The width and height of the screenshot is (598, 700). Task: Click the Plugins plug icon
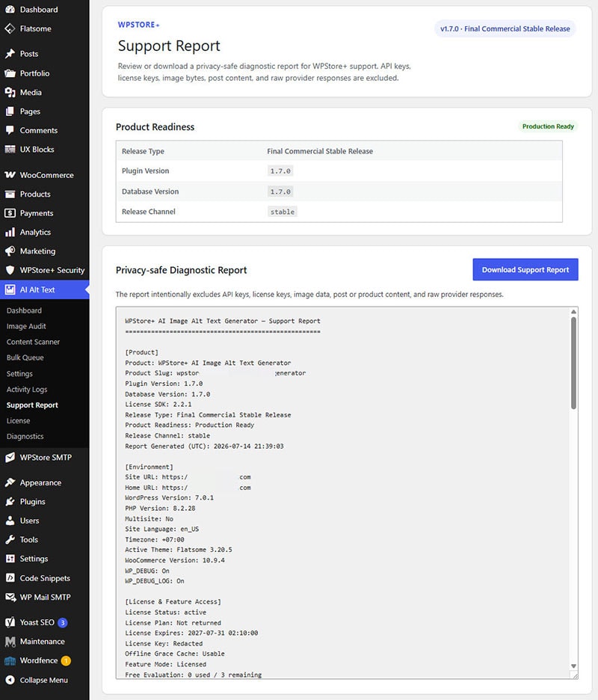coord(10,502)
